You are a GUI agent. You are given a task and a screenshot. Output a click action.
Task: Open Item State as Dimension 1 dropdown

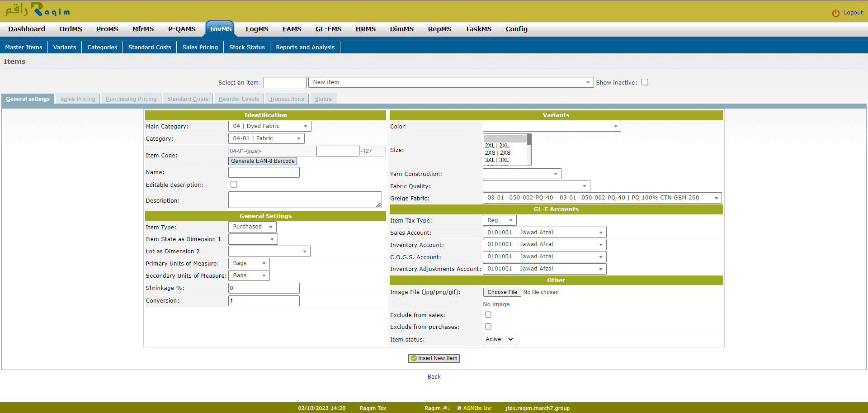pyautogui.click(x=253, y=239)
